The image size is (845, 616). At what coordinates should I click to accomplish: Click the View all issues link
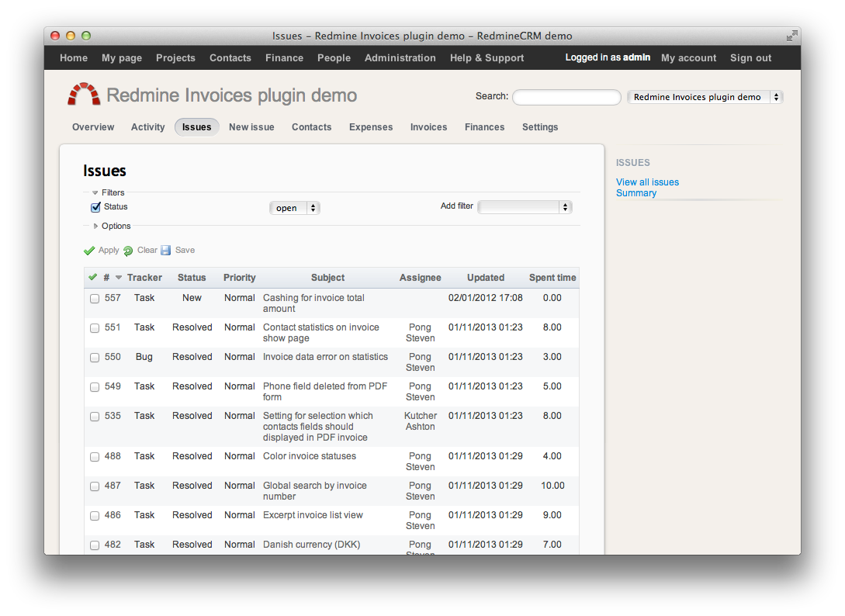pos(647,182)
